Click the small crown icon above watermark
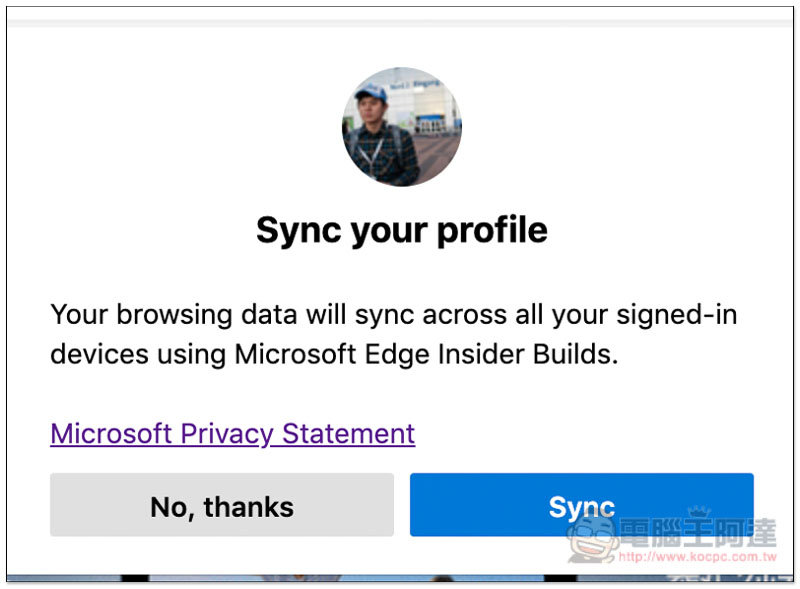The image size is (800, 589). (699, 511)
